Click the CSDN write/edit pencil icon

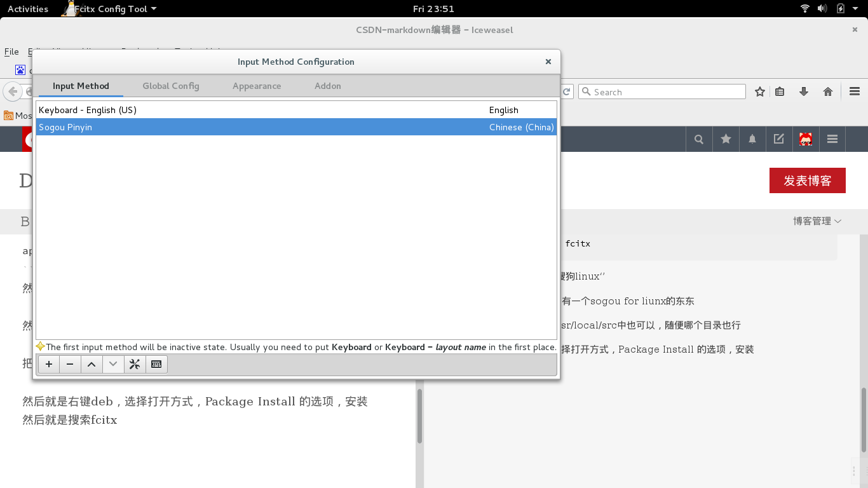pyautogui.click(x=779, y=139)
